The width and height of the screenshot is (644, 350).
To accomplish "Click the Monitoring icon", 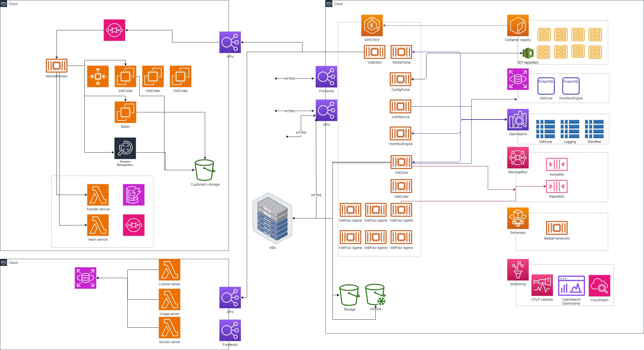I will point(518,270).
